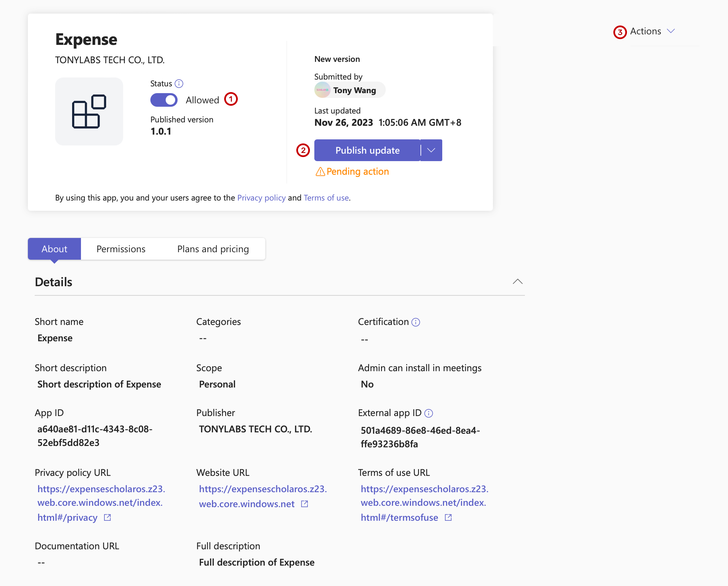Open the terms of use URL external link icon
728x586 pixels.
point(448,518)
